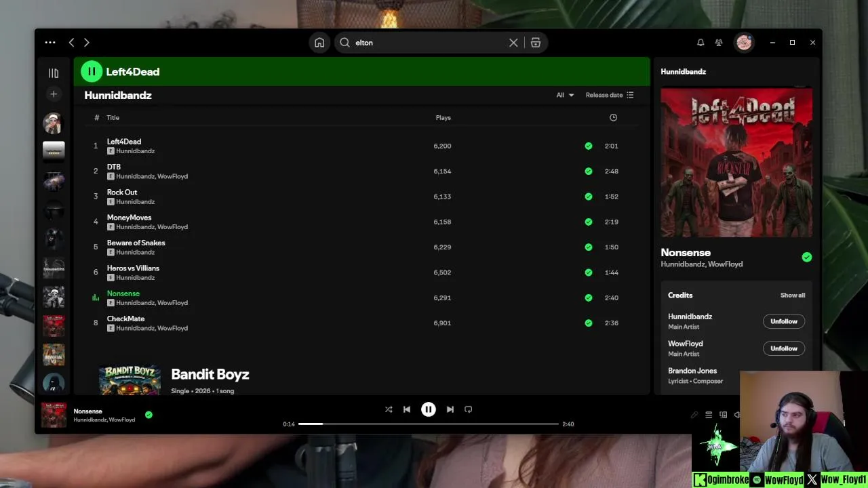Unfollow WowFloyd in Credits
868x488 pixels.
(784, 348)
